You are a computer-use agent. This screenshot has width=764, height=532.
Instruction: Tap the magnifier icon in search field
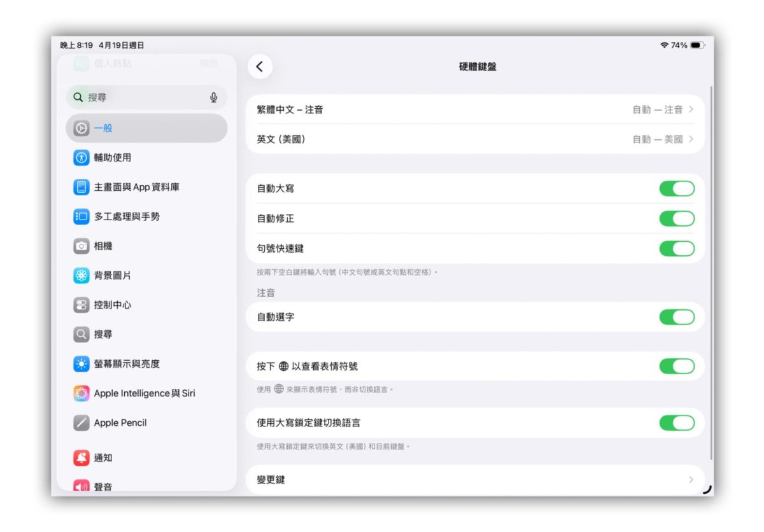78,97
